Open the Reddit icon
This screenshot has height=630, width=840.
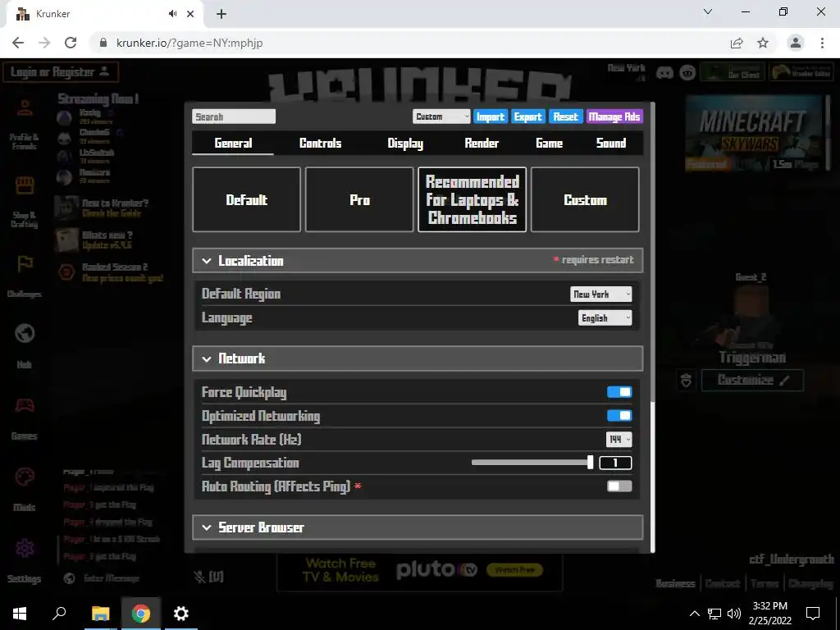coord(687,72)
